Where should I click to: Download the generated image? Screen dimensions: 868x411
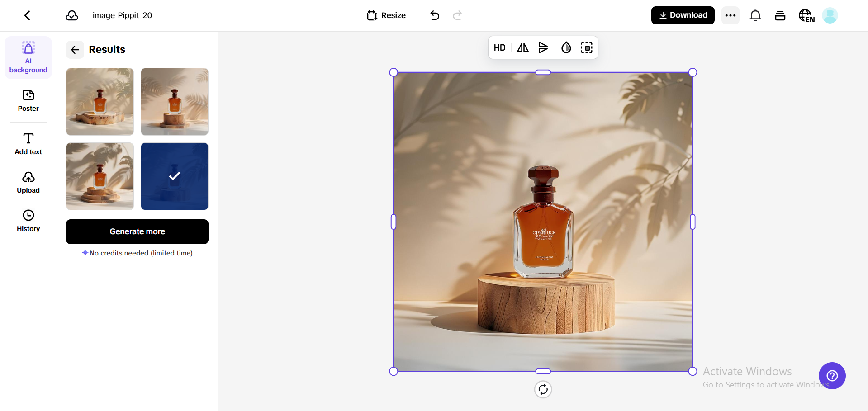coord(683,15)
